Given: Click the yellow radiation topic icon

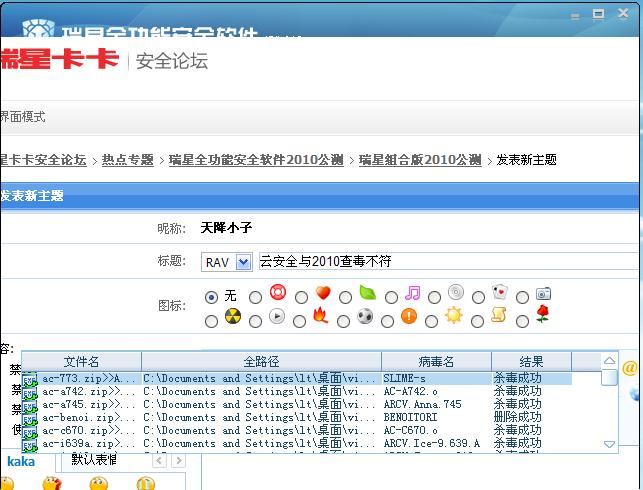Looking at the screenshot, I should click(x=233, y=316).
